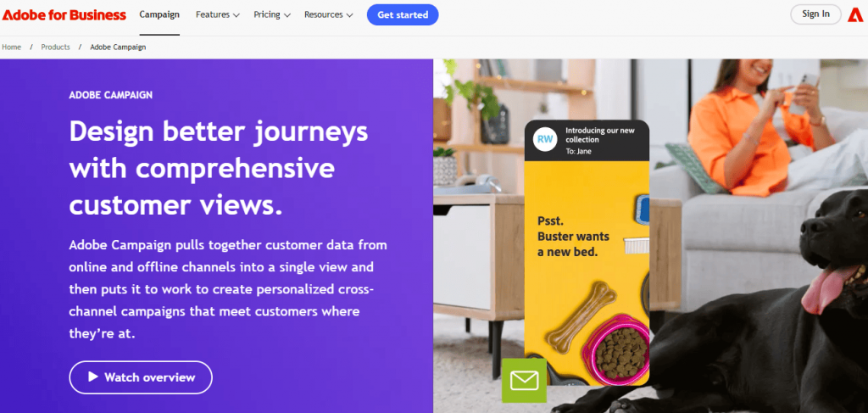868x413 pixels.
Task: Click the green envelope email icon
Action: pyautogui.click(x=524, y=380)
